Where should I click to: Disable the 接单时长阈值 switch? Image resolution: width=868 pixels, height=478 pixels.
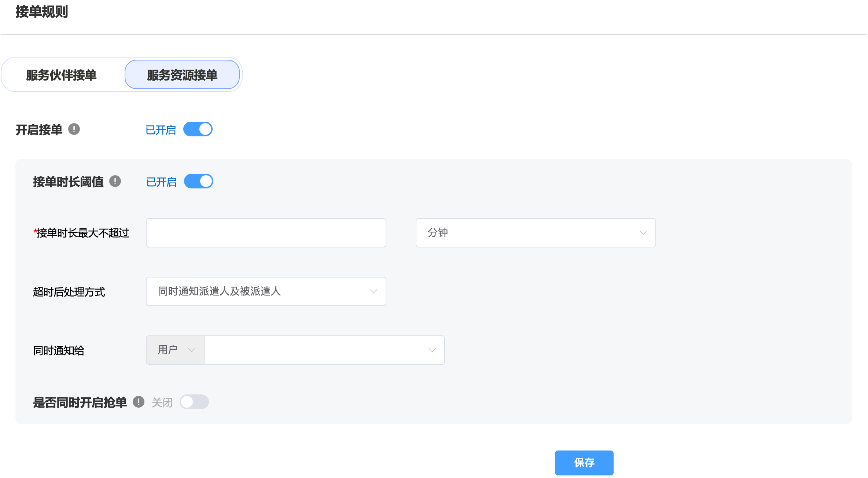(199, 181)
